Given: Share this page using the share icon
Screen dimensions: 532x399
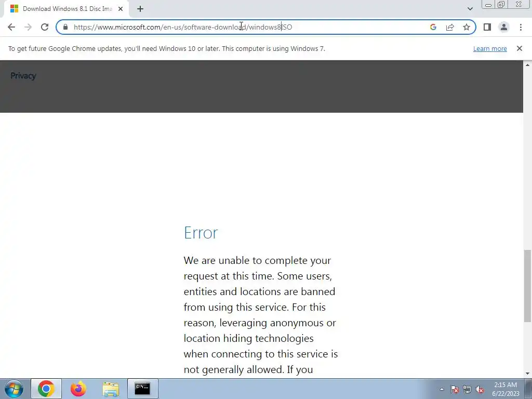Looking at the screenshot, I should [x=450, y=27].
